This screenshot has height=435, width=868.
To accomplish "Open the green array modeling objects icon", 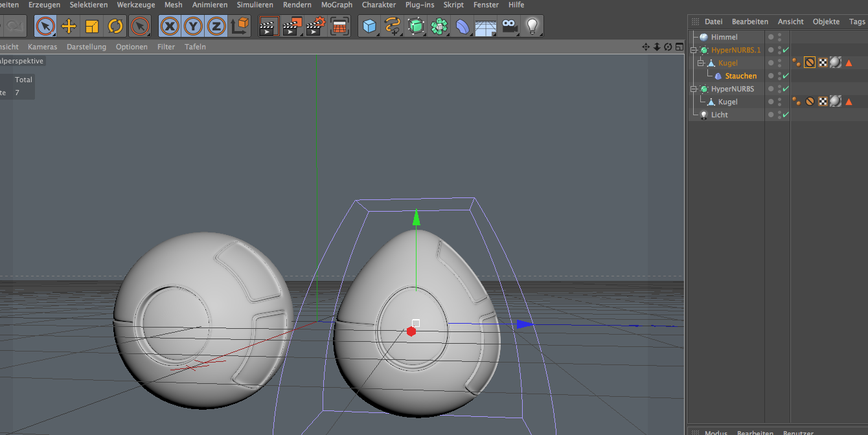I will [x=439, y=26].
